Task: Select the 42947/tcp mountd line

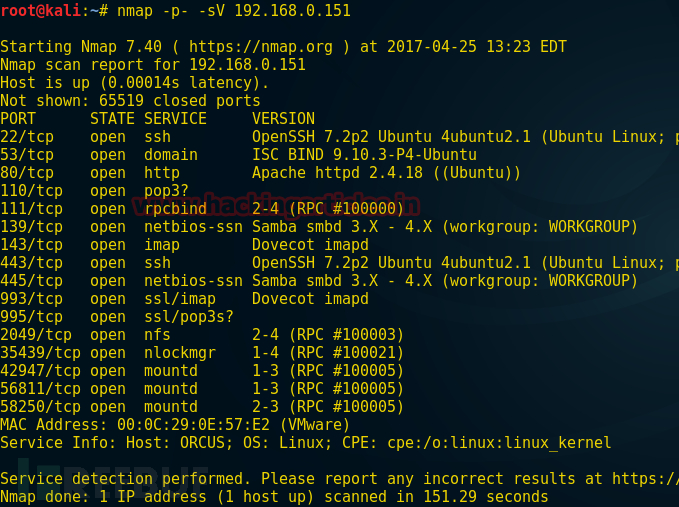Action: (202, 371)
